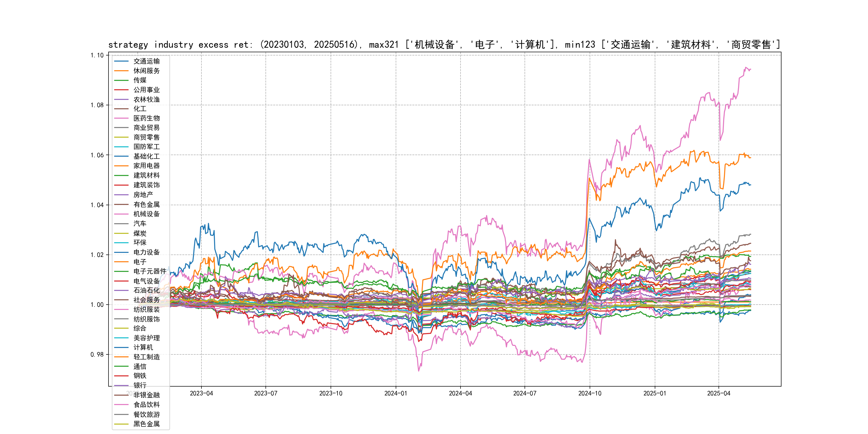Click the 轻工制造 legend label
868x434 pixels.
[x=146, y=357]
